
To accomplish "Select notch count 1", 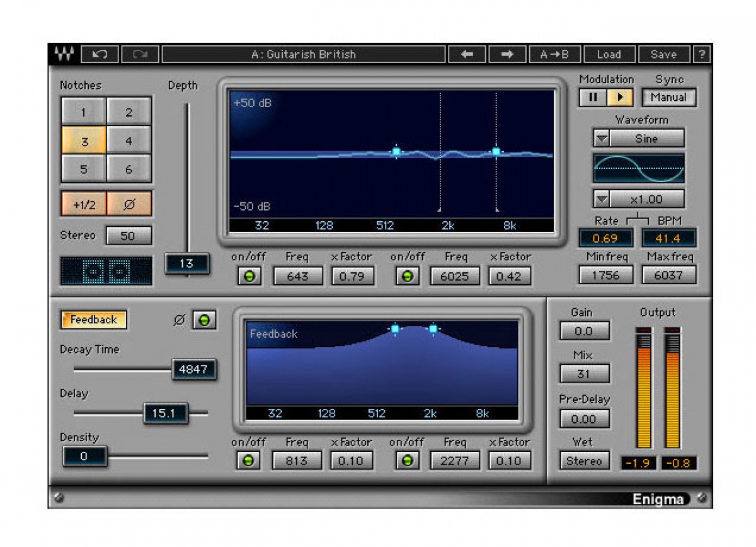I will click(84, 112).
